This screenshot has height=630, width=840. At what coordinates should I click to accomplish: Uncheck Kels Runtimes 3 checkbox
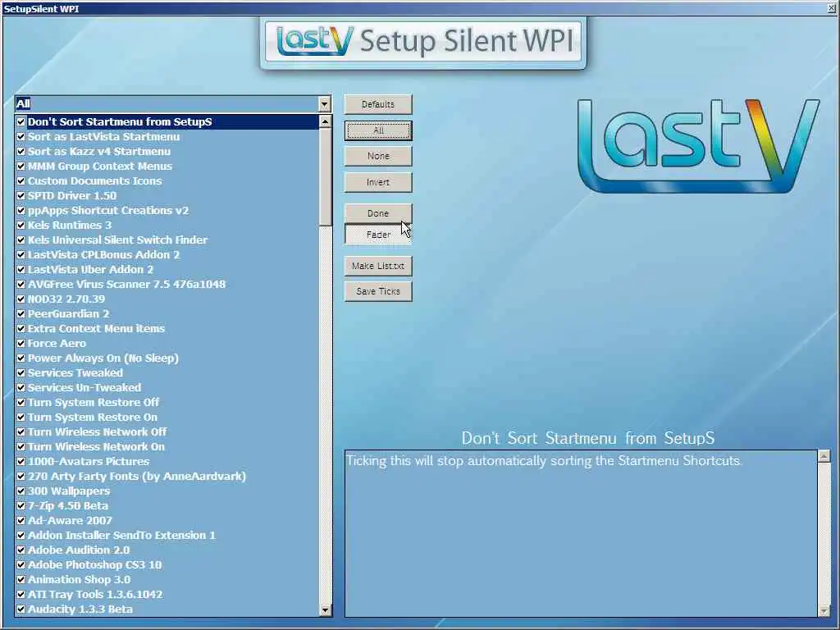[x=21, y=225]
